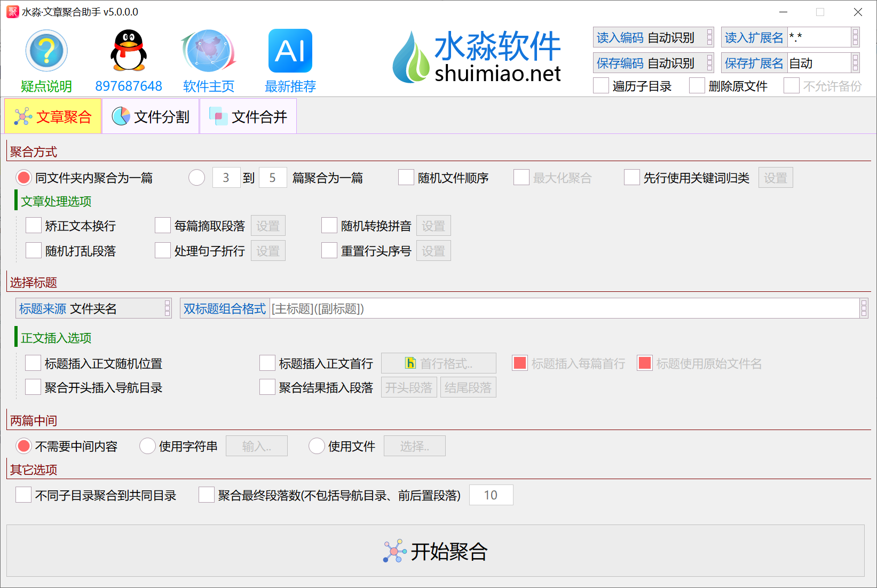
Task: Click the 首行格式.. button
Action: click(439, 363)
